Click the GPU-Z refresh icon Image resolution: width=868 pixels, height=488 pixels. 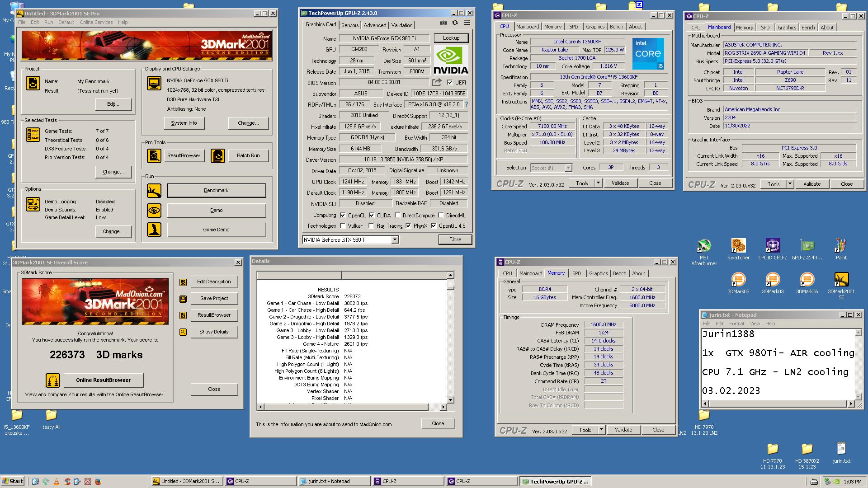click(x=455, y=23)
